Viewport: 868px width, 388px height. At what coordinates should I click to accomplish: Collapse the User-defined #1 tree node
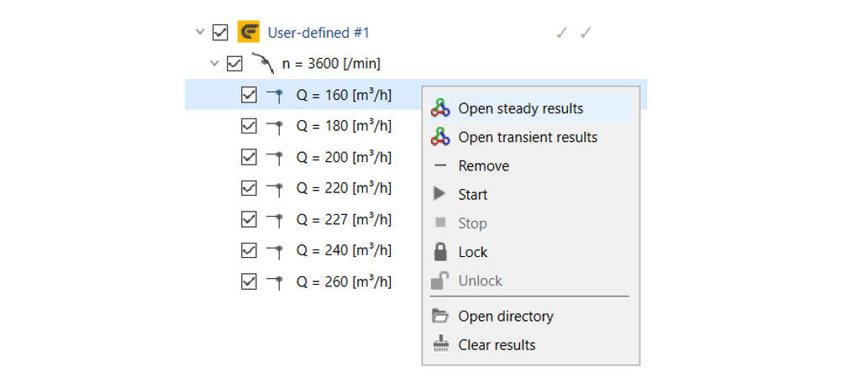[200, 32]
